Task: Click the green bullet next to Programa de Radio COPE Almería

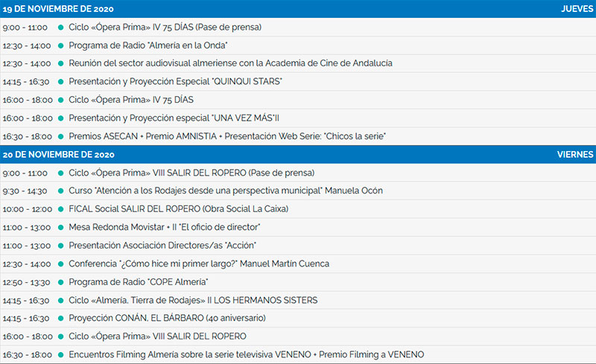Action: (x=60, y=282)
